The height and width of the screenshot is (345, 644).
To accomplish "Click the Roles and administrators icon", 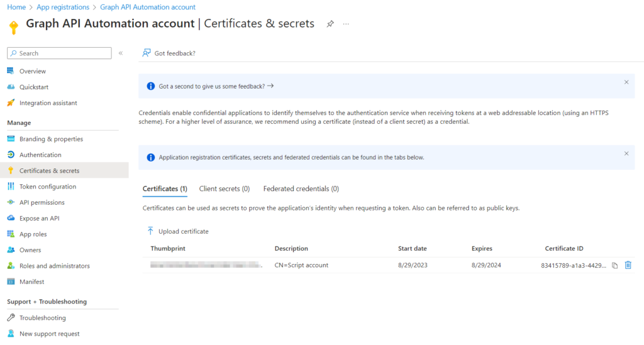I will 11,265.
